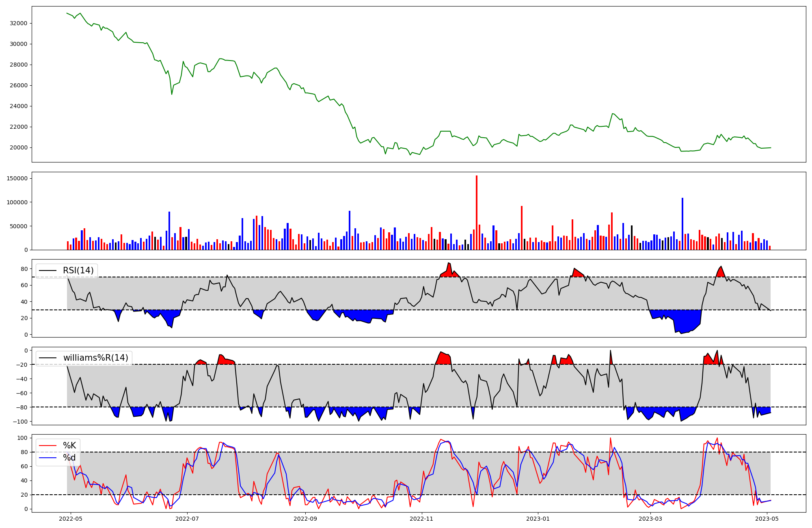Click the %K legend entry
The image size is (812, 528).
point(69,446)
